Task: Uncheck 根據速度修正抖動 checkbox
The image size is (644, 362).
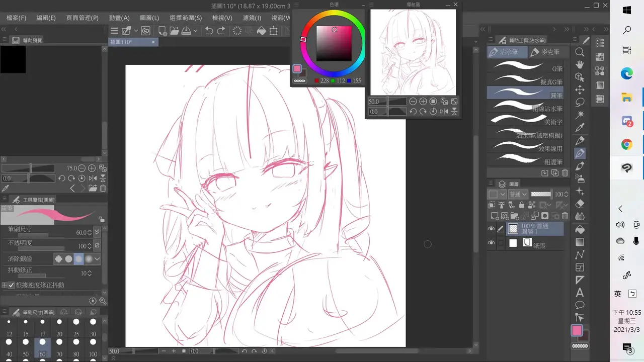Action: tap(12, 285)
